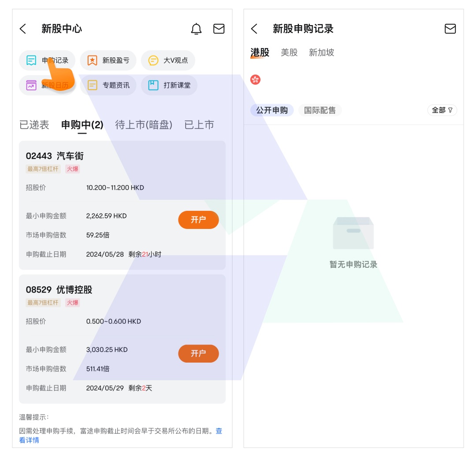476x457 pixels.
Task: Click the 打新课堂 book icon
Action: coord(153,85)
